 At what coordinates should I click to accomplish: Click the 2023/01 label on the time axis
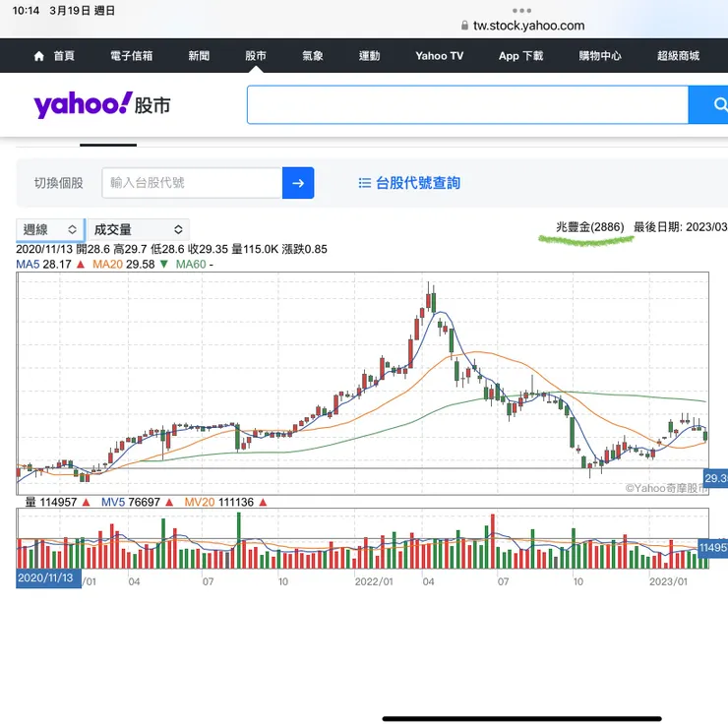pyautogui.click(x=668, y=581)
